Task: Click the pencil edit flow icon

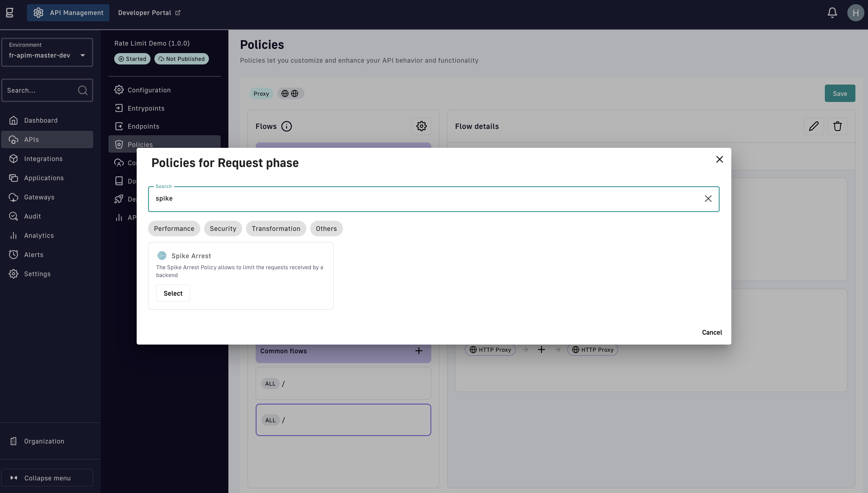Action: [x=813, y=126]
